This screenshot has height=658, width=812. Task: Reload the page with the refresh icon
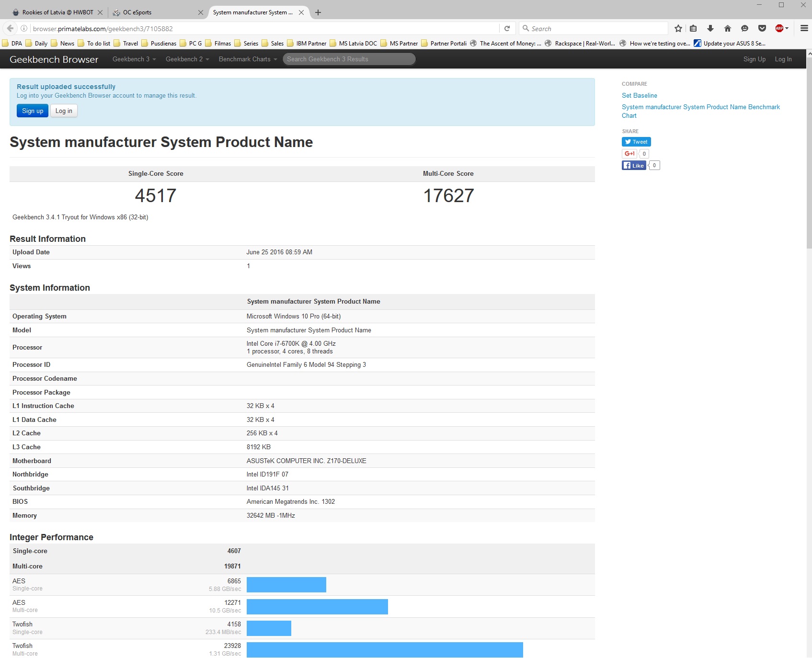(x=507, y=28)
